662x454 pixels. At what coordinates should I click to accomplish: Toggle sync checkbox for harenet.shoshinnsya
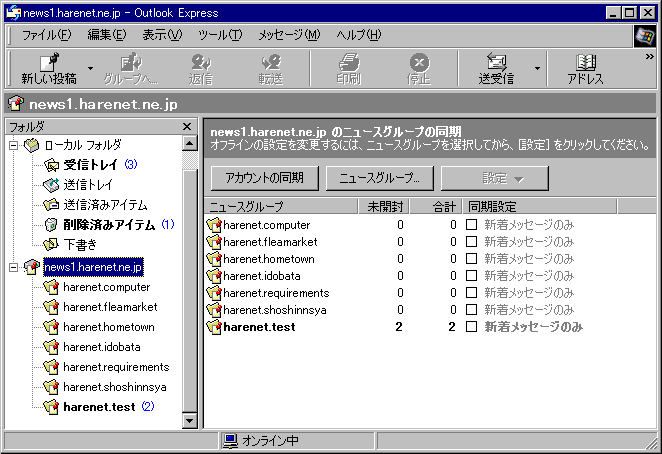pyautogui.click(x=471, y=310)
